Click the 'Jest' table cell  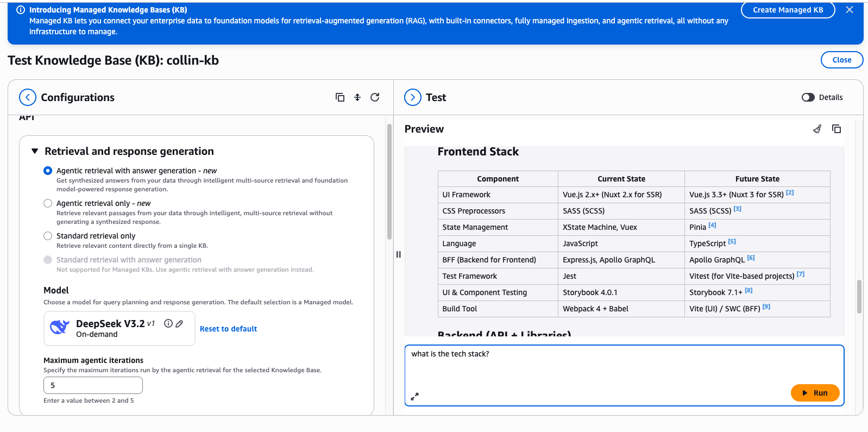pos(621,276)
